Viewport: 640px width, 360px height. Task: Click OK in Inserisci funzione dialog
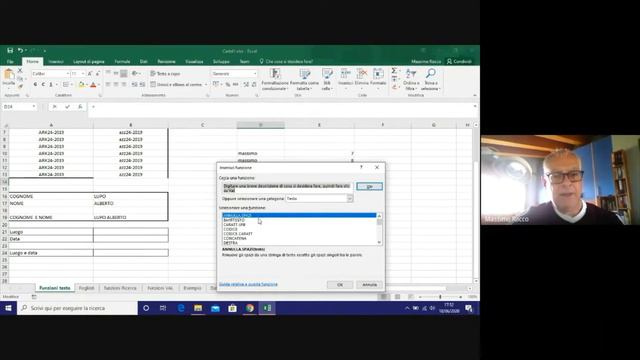(340, 284)
